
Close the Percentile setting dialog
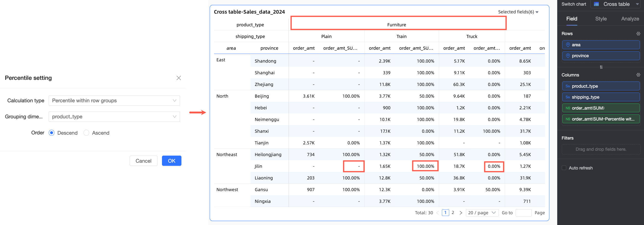point(179,78)
